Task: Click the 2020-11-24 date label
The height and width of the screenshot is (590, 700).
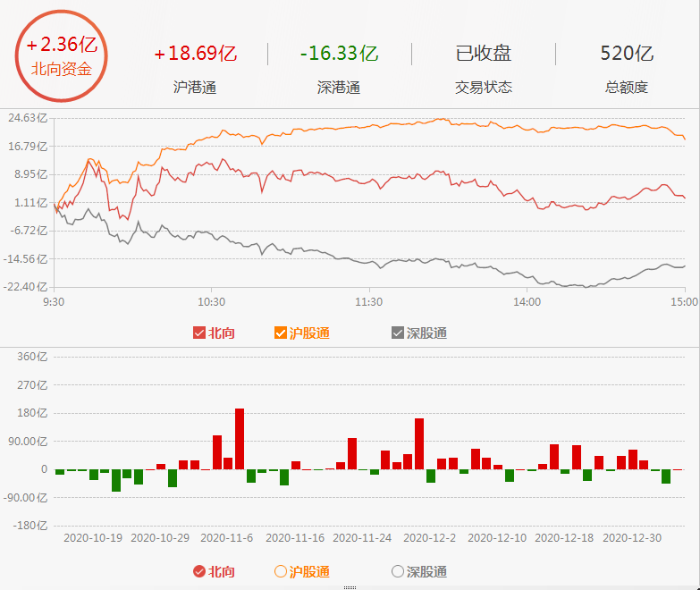Action: point(362,538)
